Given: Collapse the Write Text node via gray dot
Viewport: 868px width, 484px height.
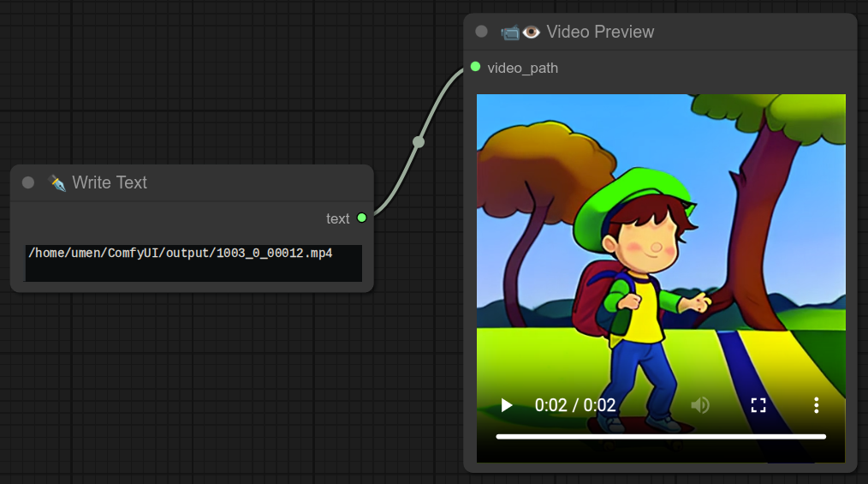Looking at the screenshot, I should (28, 182).
